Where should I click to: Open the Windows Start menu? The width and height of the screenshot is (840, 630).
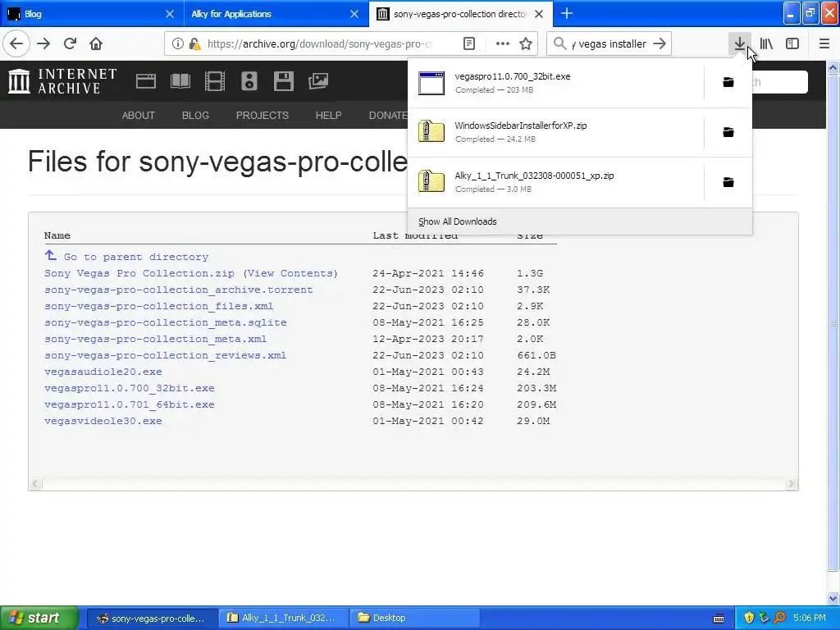39,618
